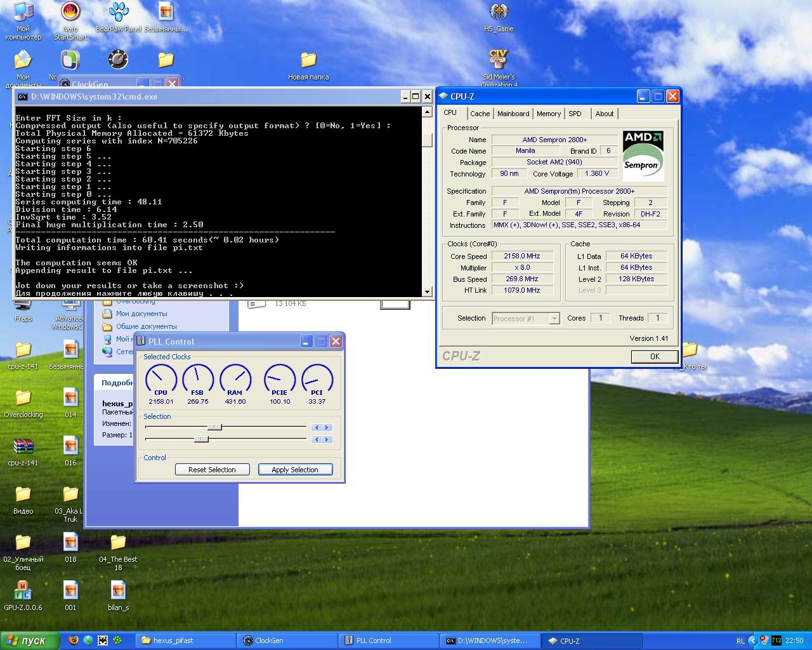Screen dimensions: 812x650
Task: Click the PLL Control title bar icon
Action: [141, 341]
